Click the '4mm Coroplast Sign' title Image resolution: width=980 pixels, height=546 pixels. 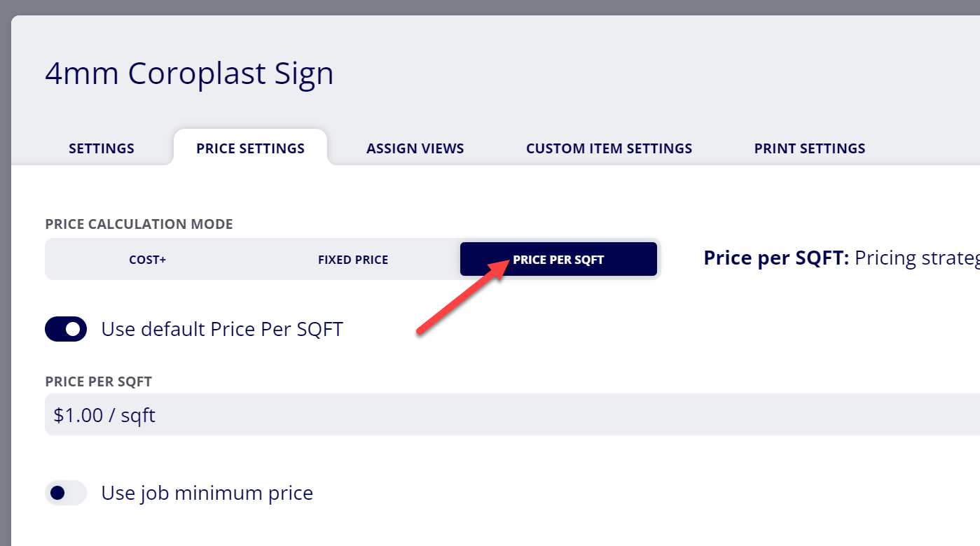189,73
